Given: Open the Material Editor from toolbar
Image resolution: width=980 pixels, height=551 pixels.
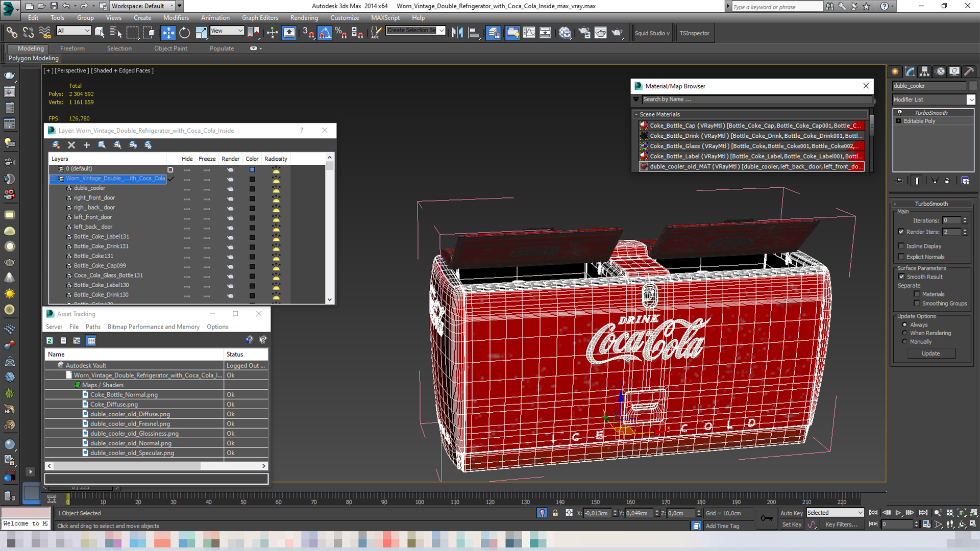Looking at the screenshot, I should 565,33.
